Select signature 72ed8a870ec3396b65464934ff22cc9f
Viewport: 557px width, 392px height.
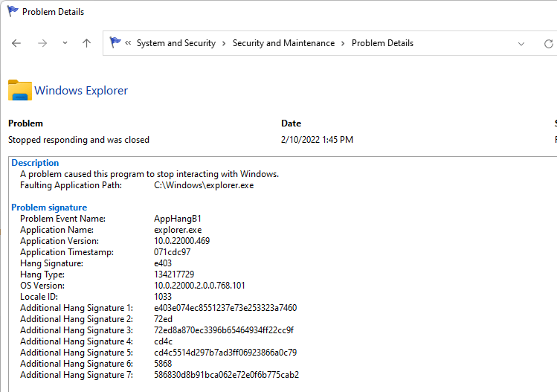pos(224,330)
